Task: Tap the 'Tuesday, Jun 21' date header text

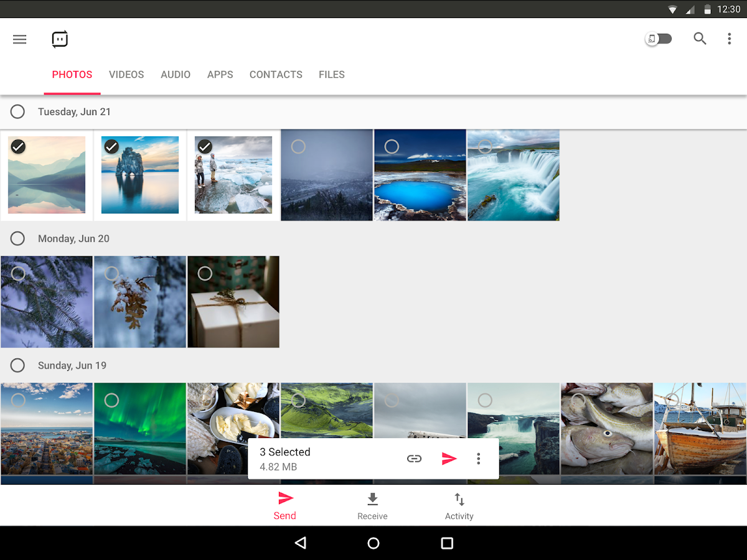Action: tap(74, 112)
